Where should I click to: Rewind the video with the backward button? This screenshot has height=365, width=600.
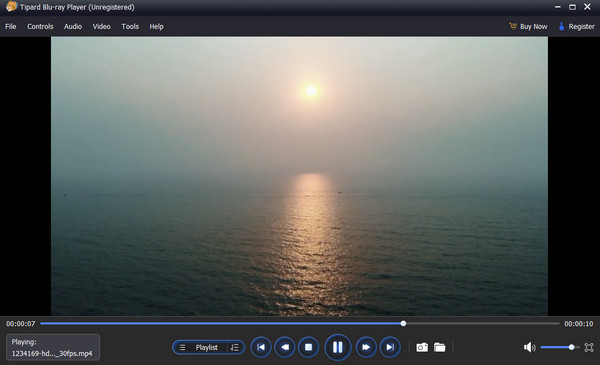tap(285, 347)
